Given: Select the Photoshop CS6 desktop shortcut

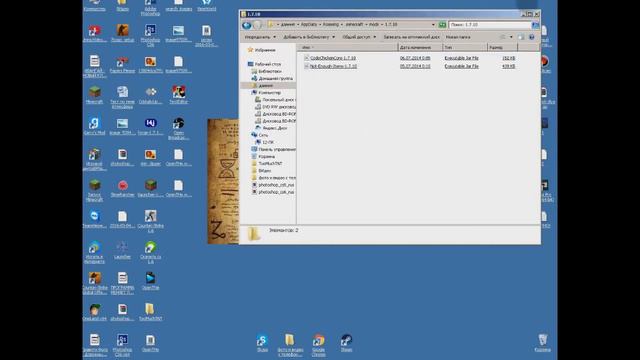Looking at the screenshot, I should (150, 35).
